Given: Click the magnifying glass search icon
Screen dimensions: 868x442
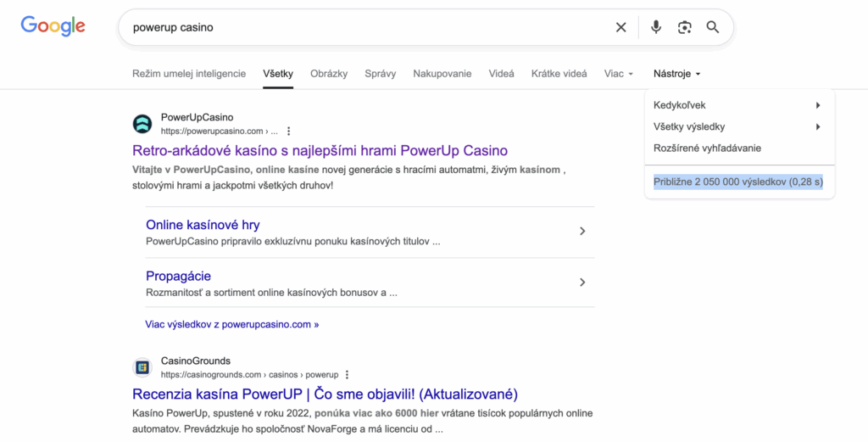Looking at the screenshot, I should pyautogui.click(x=713, y=27).
